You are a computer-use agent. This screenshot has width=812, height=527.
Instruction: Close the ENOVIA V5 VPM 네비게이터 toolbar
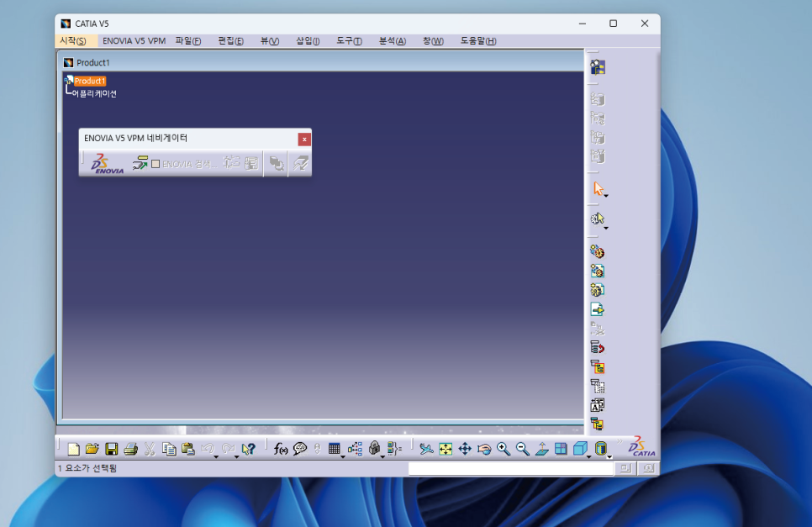pyautogui.click(x=304, y=140)
